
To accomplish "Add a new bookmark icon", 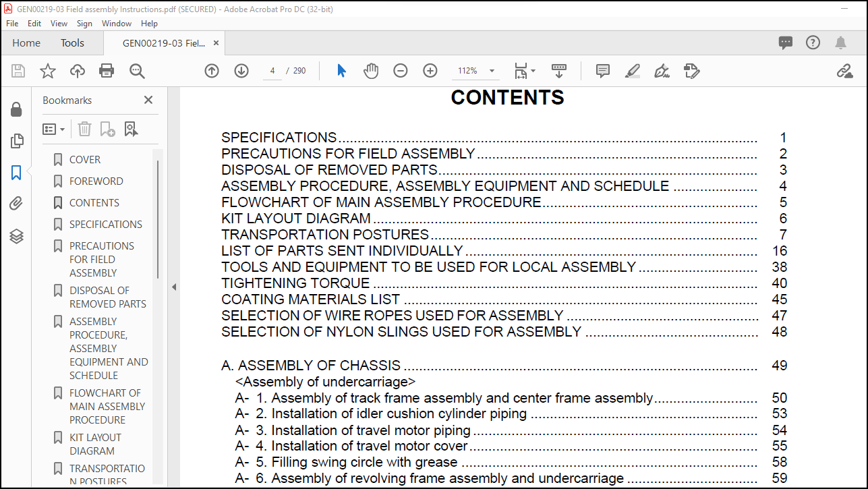I will coord(107,129).
